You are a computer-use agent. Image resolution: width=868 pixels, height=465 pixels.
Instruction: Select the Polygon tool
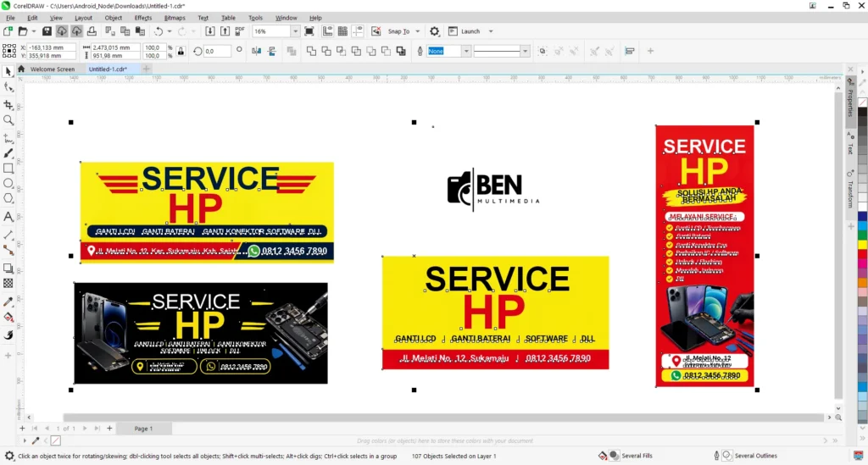(x=8, y=198)
